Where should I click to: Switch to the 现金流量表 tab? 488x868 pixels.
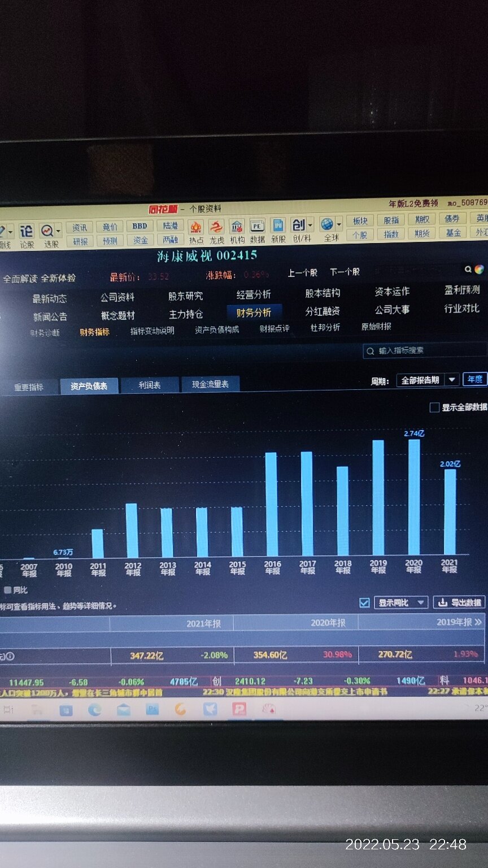[x=210, y=384]
